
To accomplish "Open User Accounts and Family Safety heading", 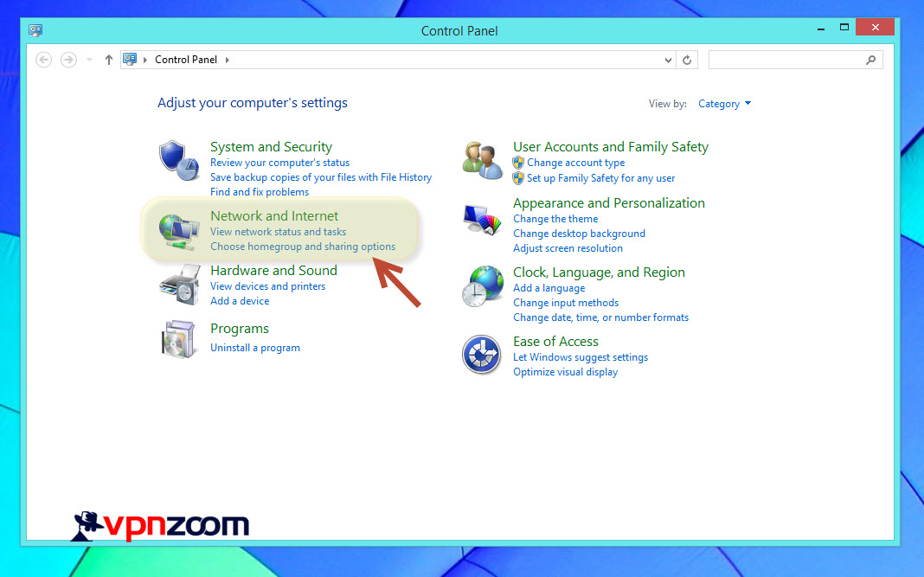I will [611, 147].
